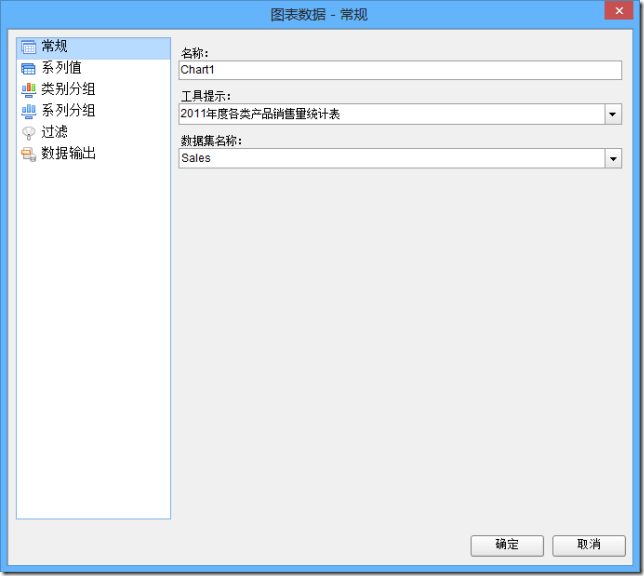Show the 过滤 settings page
The height and width of the screenshot is (576, 644).
point(54,132)
